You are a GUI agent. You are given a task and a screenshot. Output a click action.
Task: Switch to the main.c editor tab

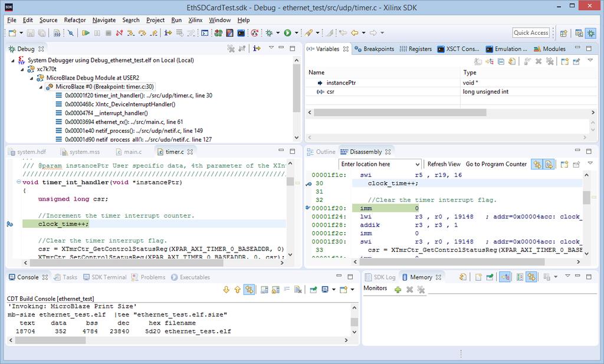click(129, 152)
